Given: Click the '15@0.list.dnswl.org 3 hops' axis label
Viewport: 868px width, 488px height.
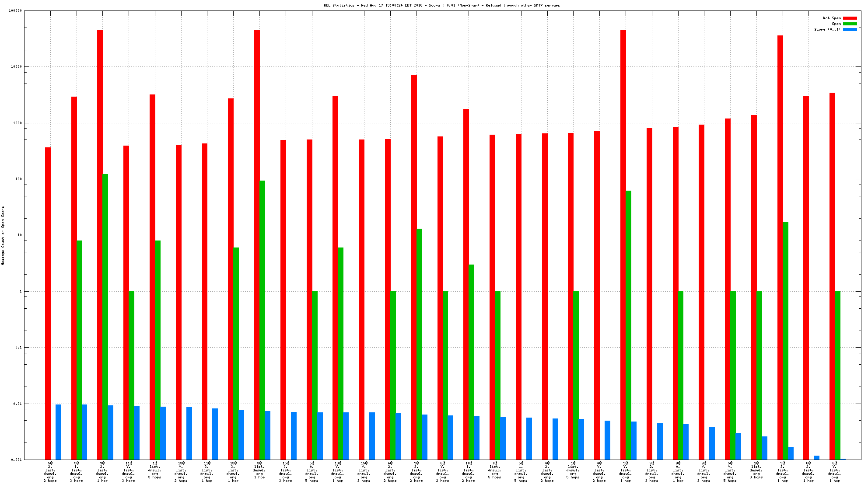Looking at the screenshot, I should 285,472.
